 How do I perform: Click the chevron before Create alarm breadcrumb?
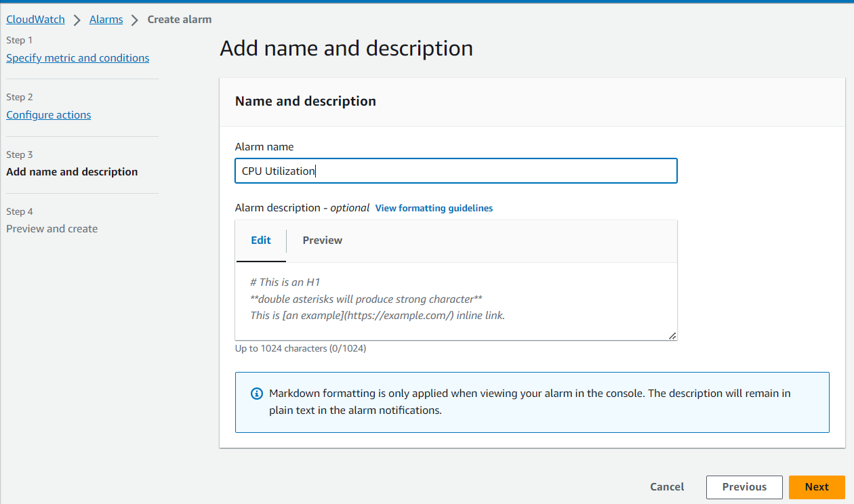coord(136,20)
